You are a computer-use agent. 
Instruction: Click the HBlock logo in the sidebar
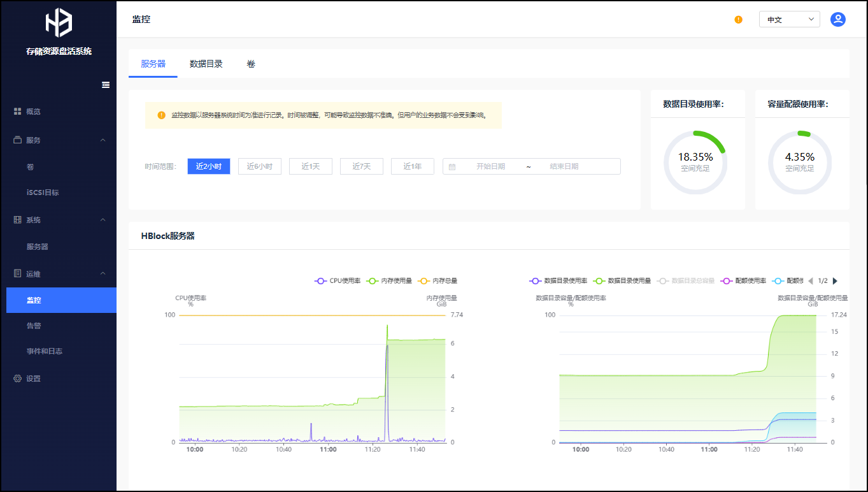(59, 23)
